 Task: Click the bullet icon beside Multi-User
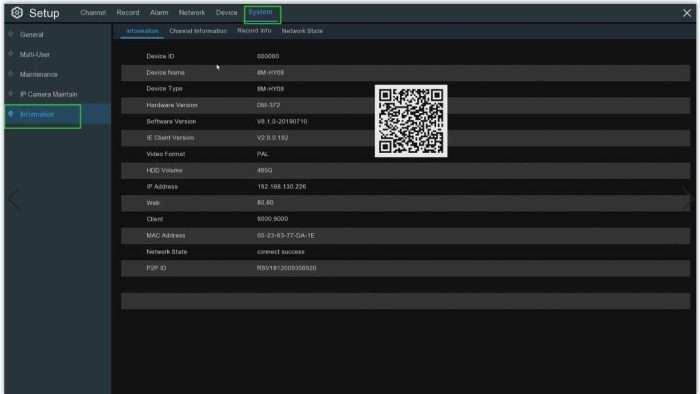11,54
